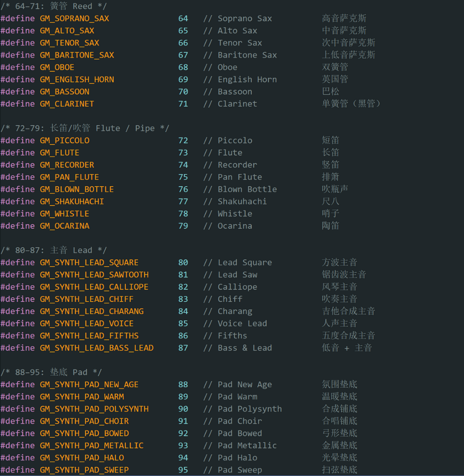Click the '80-87' Lead section comment header
The image size is (464, 476).
pos(54,250)
